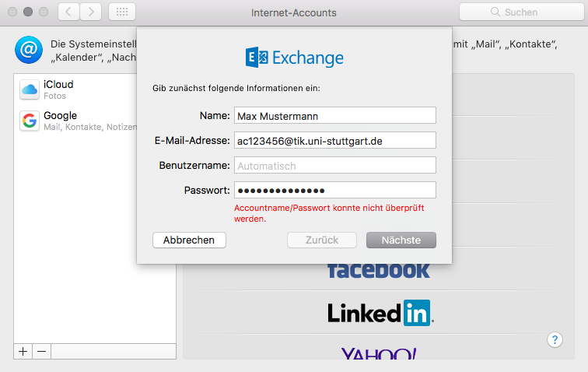Click the Exchange logo in the dialog
The width and height of the screenshot is (588, 372).
[294, 58]
